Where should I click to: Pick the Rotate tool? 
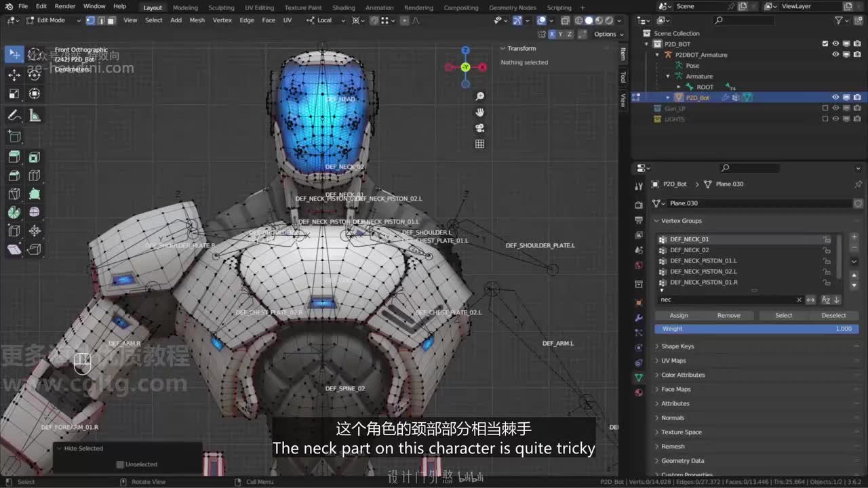[x=35, y=75]
